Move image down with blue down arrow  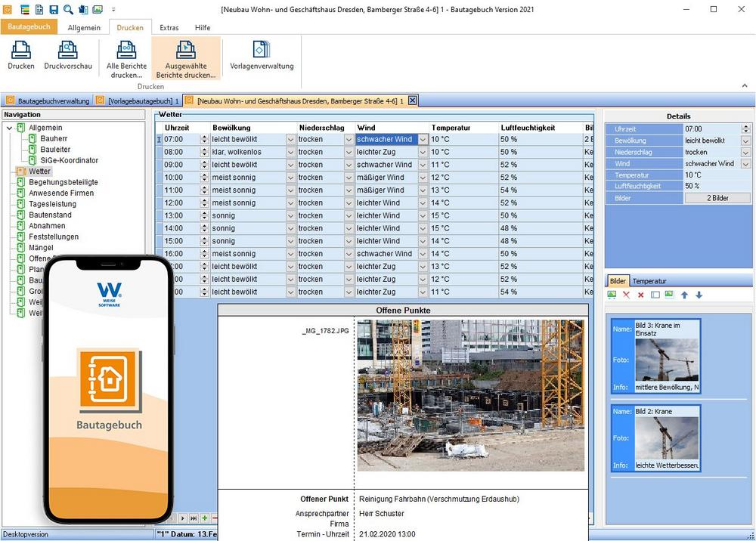(699, 295)
